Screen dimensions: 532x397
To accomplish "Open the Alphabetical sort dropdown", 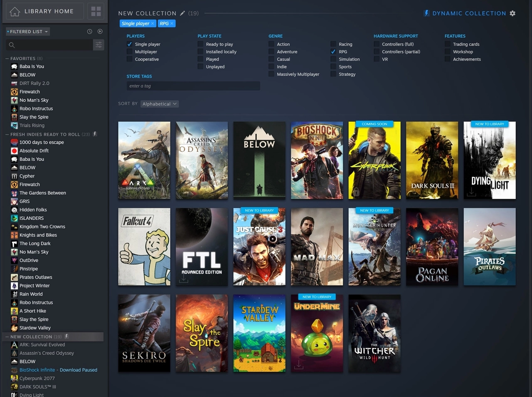I will point(160,104).
